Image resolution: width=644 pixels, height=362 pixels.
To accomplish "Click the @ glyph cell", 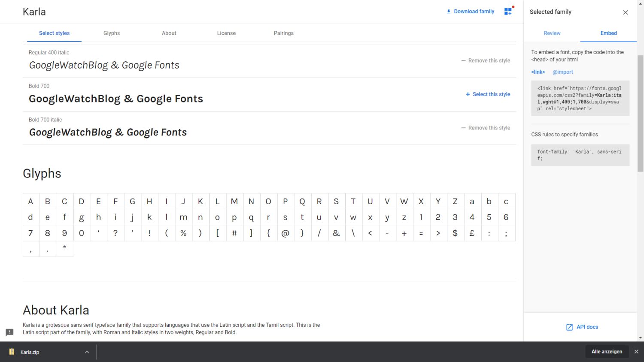I will (x=285, y=233).
